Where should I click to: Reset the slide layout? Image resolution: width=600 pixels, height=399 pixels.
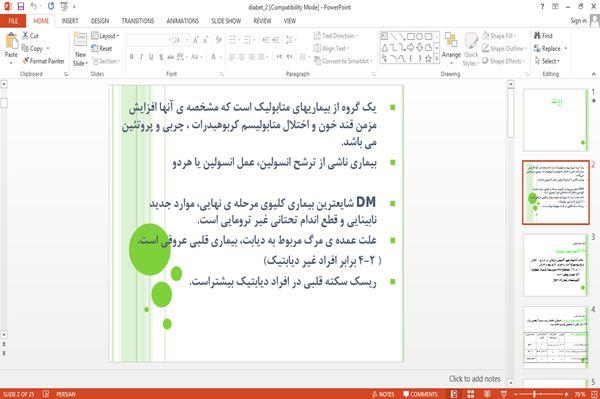click(102, 48)
